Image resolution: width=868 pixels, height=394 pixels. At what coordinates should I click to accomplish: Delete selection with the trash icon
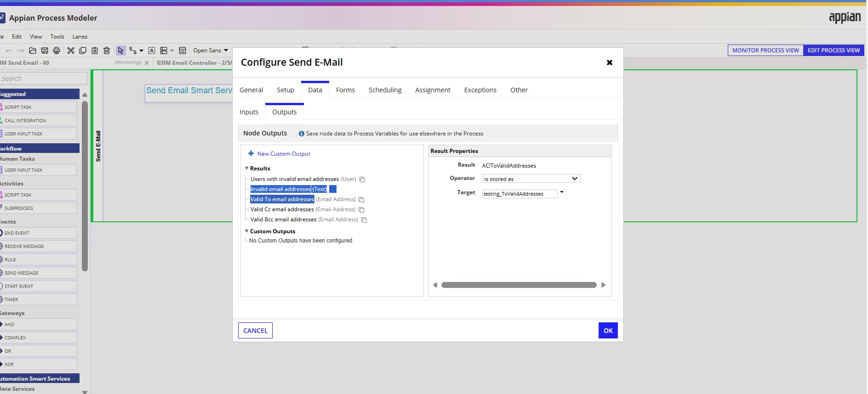107,51
